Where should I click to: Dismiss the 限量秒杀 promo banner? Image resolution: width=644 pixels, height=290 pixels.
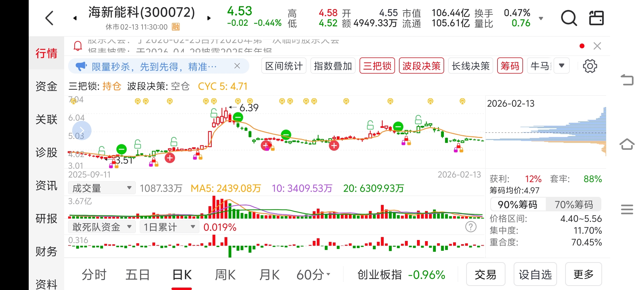pyautogui.click(x=237, y=66)
